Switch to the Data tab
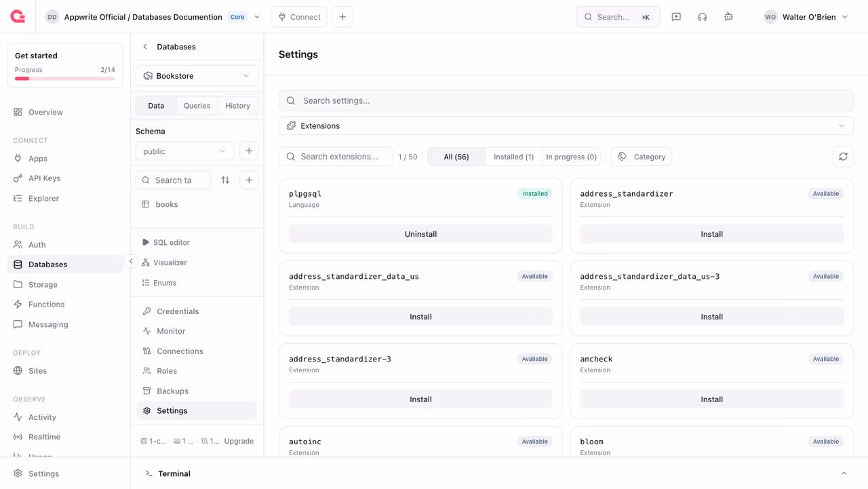This screenshot has width=868, height=489. pyautogui.click(x=156, y=106)
